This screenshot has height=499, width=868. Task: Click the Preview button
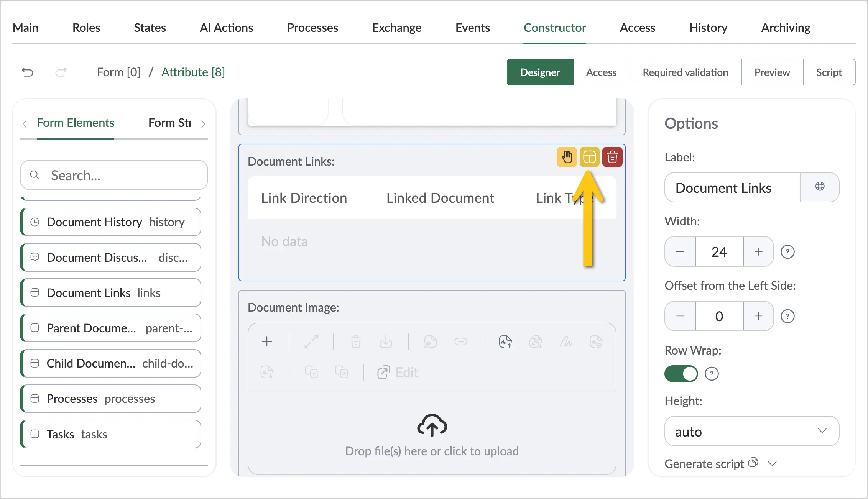tap(772, 72)
